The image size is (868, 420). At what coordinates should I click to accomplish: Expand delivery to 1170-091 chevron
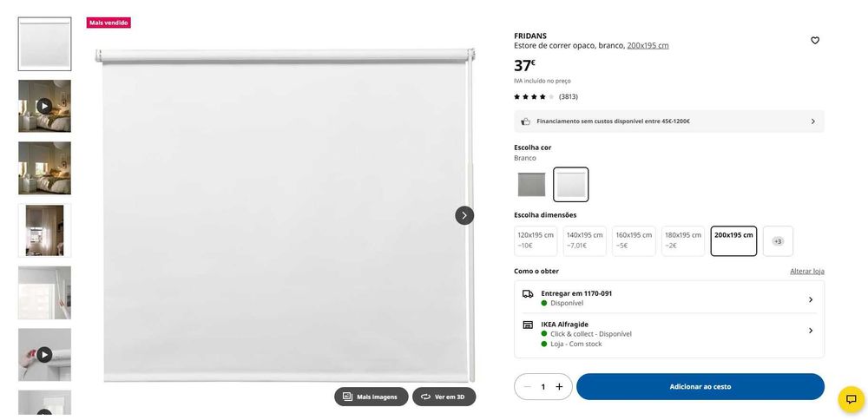coord(811,299)
